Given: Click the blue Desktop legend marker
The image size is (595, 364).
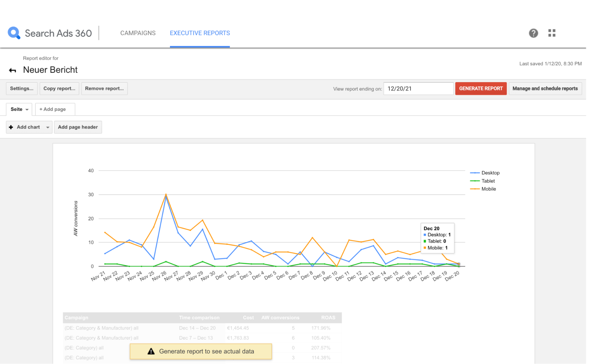Looking at the screenshot, I should (x=474, y=172).
